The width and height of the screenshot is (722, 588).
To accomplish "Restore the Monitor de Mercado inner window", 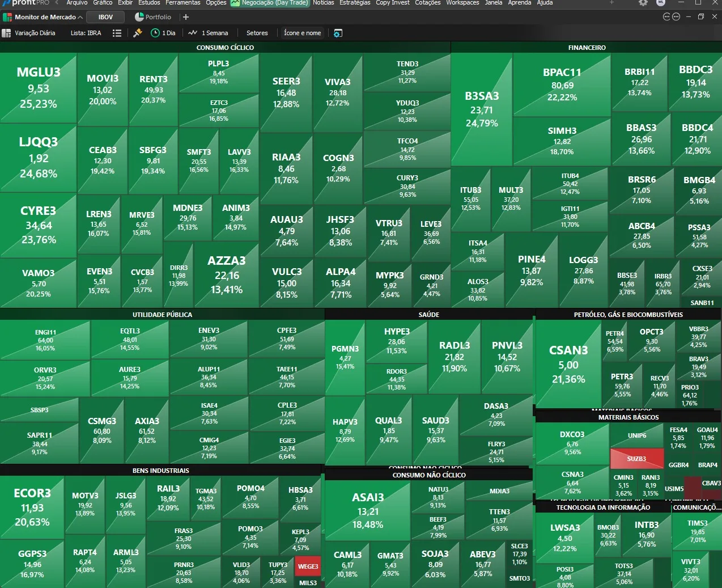I will (x=701, y=16).
